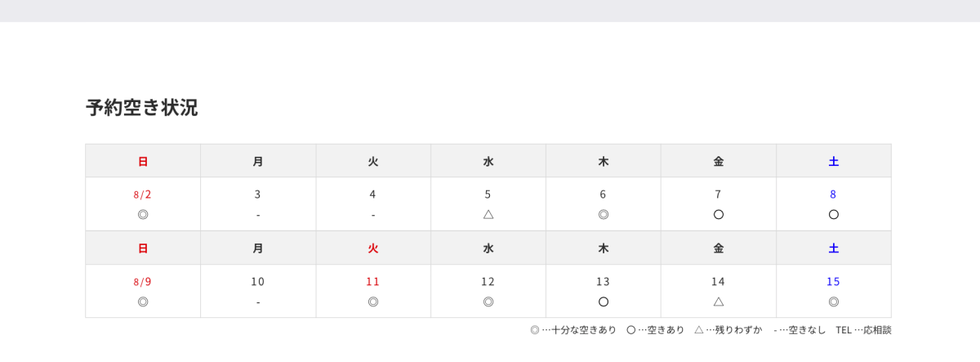Click the red 日 header in first row
Screen dimensions: 980x362
coord(143,162)
